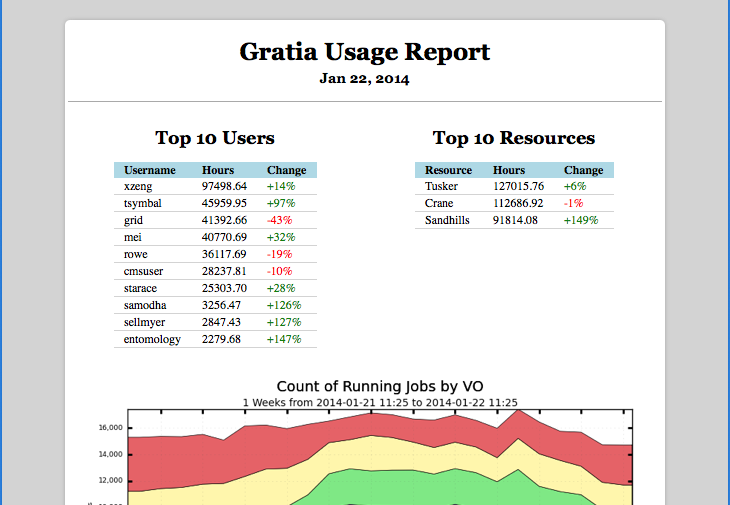
Task: Click the tsymbal username
Action: (142, 203)
